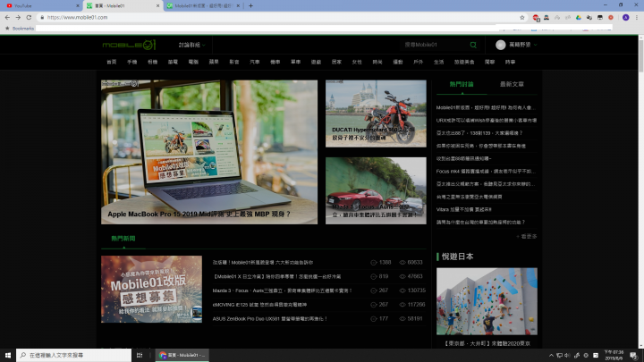
Task: Open 首頁 in the navigation bar
Action: pos(112,62)
